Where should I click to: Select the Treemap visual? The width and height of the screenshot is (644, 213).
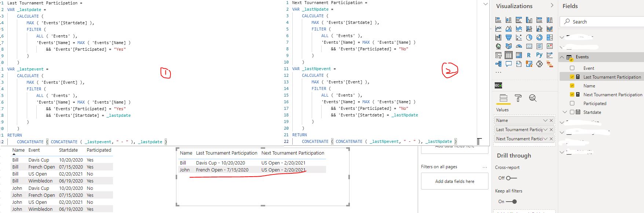pos(549,37)
